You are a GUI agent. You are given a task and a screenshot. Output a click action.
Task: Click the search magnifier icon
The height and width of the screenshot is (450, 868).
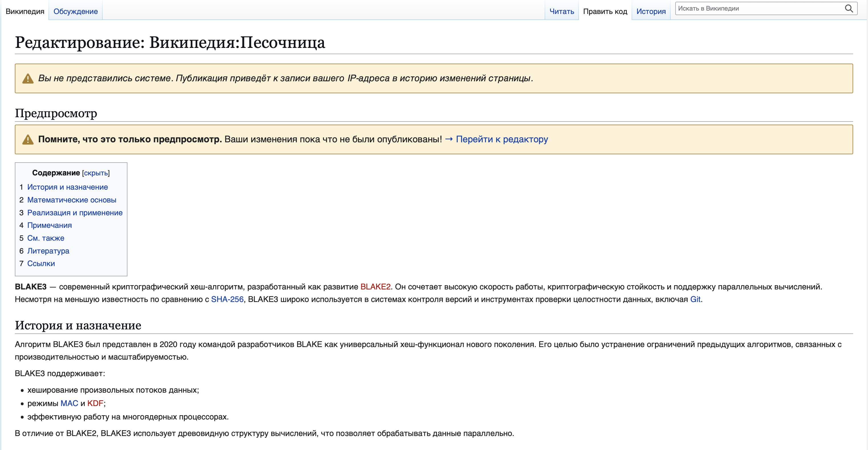pyautogui.click(x=849, y=9)
